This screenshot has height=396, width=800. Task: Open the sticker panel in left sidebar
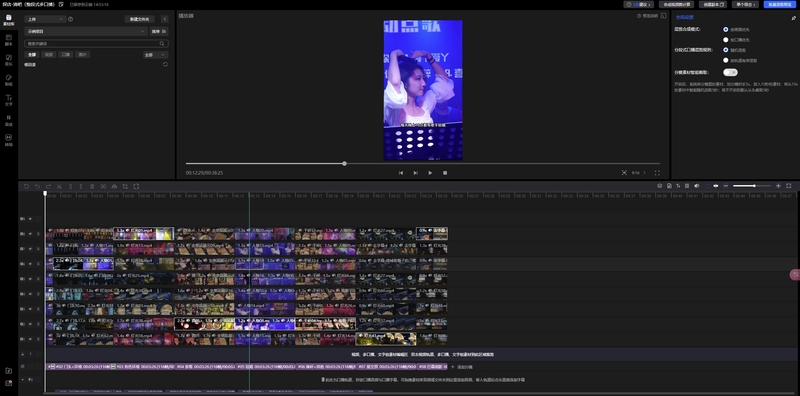tap(8, 80)
